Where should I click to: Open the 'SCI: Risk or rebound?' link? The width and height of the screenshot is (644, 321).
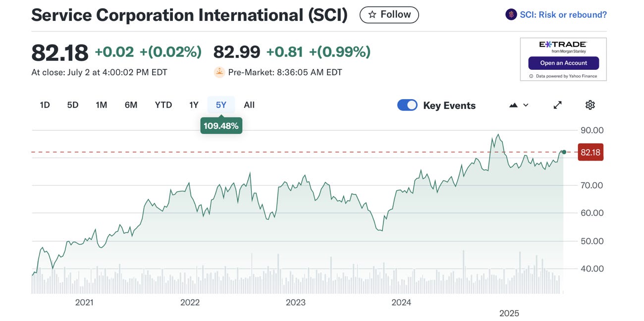point(563,14)
